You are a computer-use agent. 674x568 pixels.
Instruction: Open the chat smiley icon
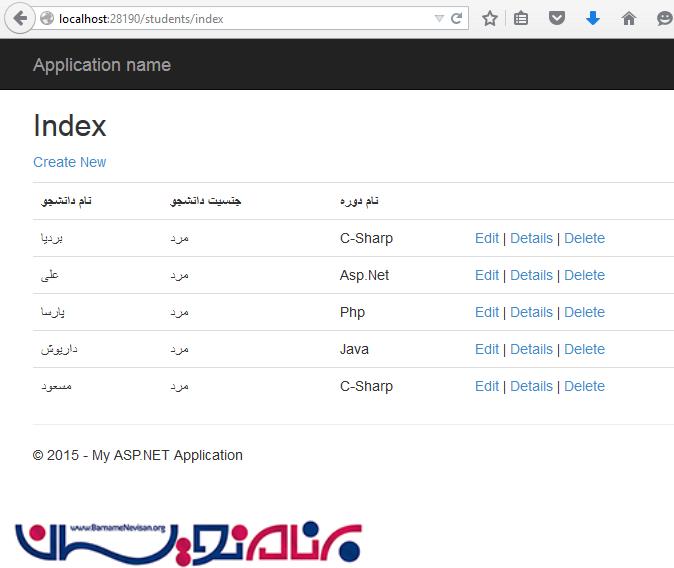click(665, 18)
